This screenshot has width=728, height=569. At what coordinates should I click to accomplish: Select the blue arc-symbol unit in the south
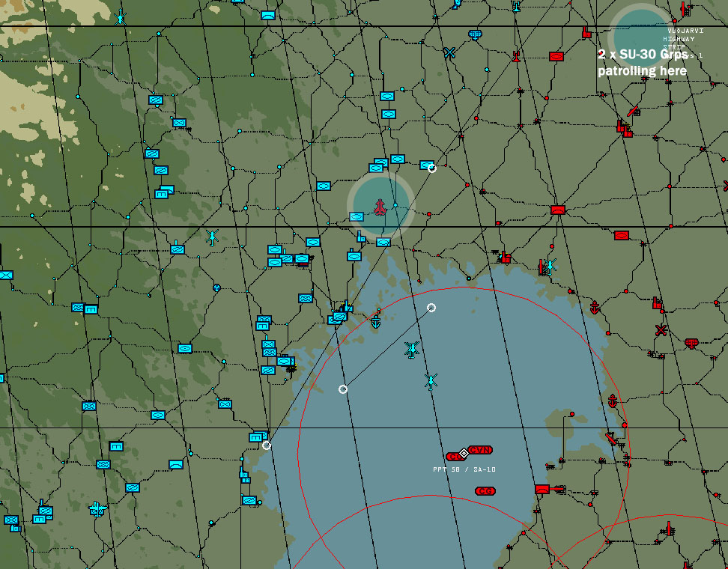[175, 465]
